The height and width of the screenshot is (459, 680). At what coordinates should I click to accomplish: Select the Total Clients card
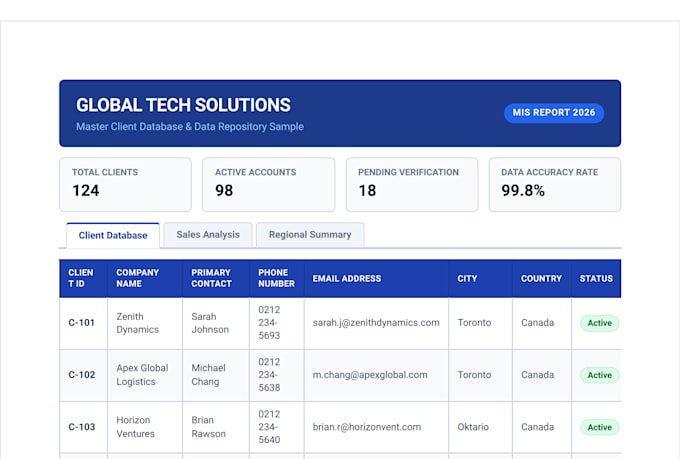coord(125,184)
